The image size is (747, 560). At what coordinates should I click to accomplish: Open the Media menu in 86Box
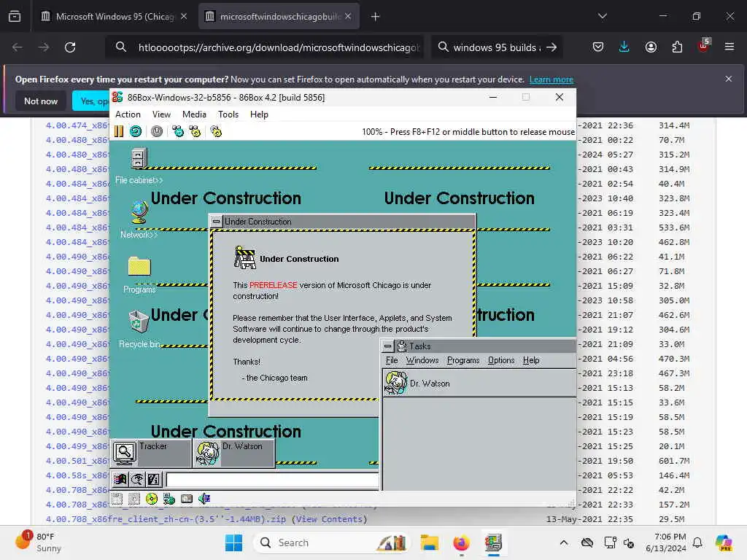click(x=194, y=114)
